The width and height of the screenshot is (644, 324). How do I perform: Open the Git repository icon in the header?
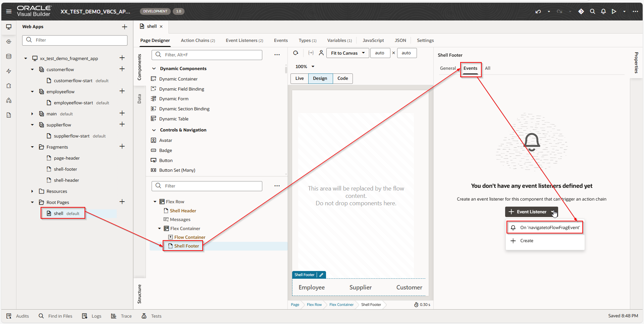[581, 11]
